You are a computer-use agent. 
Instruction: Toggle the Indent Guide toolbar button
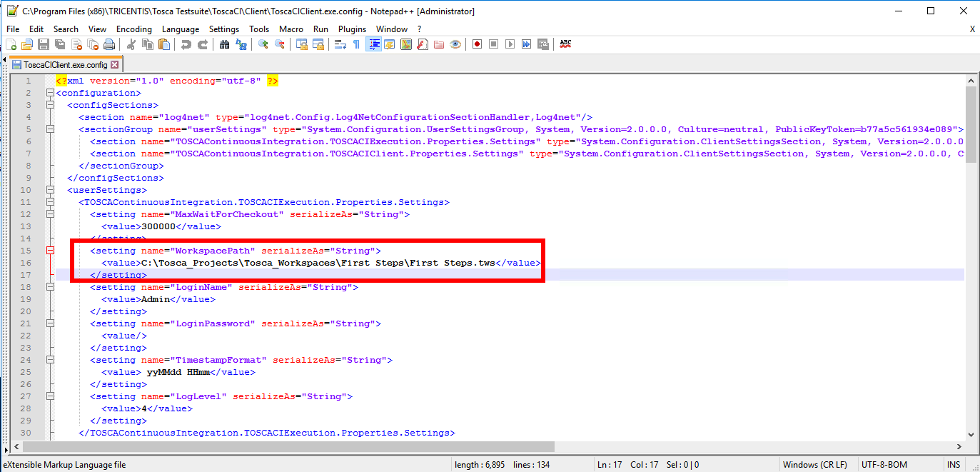(373, 44)
